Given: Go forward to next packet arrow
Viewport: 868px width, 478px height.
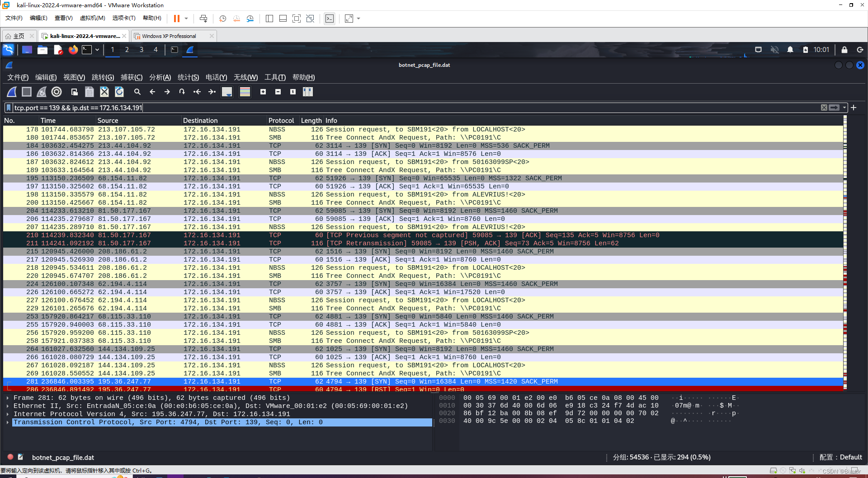Looking at the screenshot, I should click(x=167, y=92).
